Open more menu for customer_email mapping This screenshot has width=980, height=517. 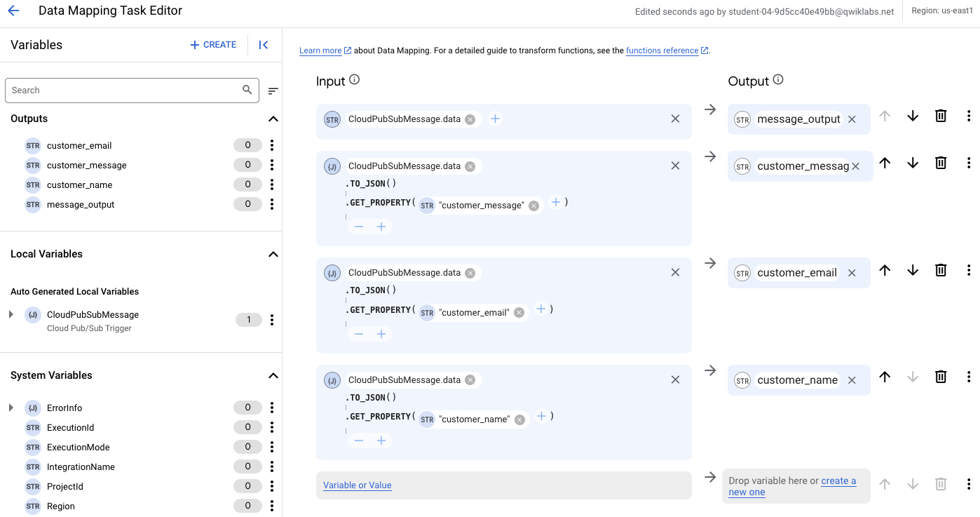pyautogui.click(x=969, y=270)
